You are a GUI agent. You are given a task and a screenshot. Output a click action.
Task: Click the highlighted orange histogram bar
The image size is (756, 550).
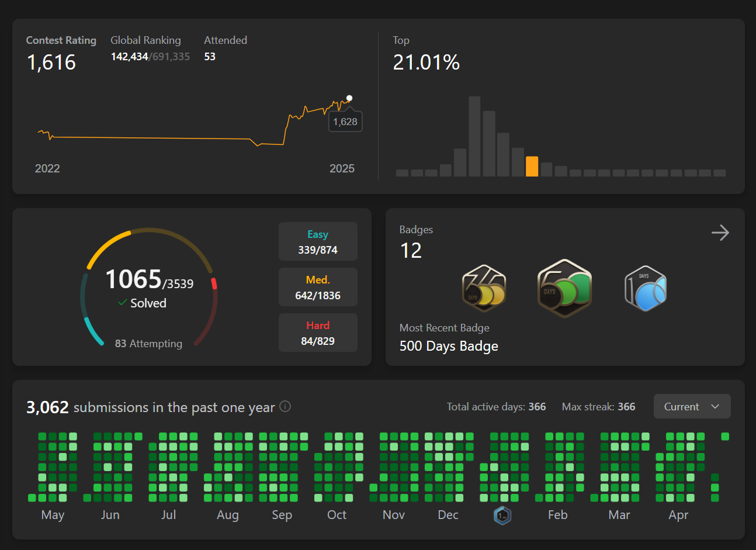pyautogui.click(x=532, y=167)
